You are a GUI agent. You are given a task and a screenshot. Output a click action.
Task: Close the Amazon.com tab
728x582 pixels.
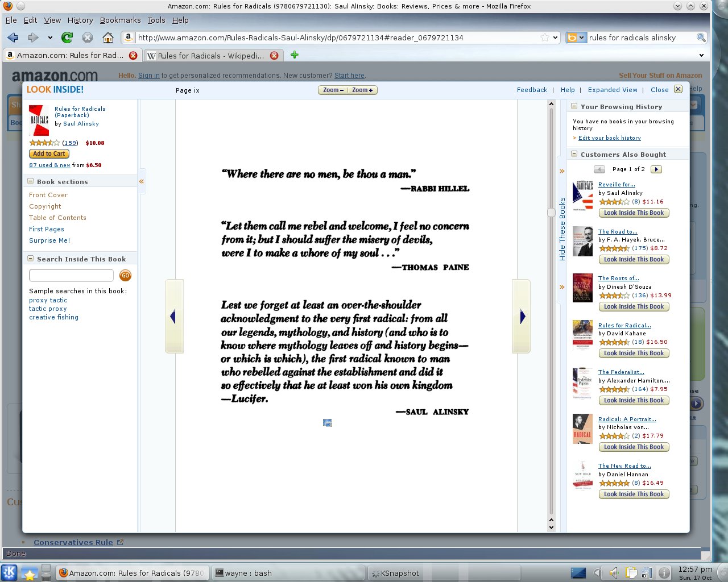tap(133, 55)
